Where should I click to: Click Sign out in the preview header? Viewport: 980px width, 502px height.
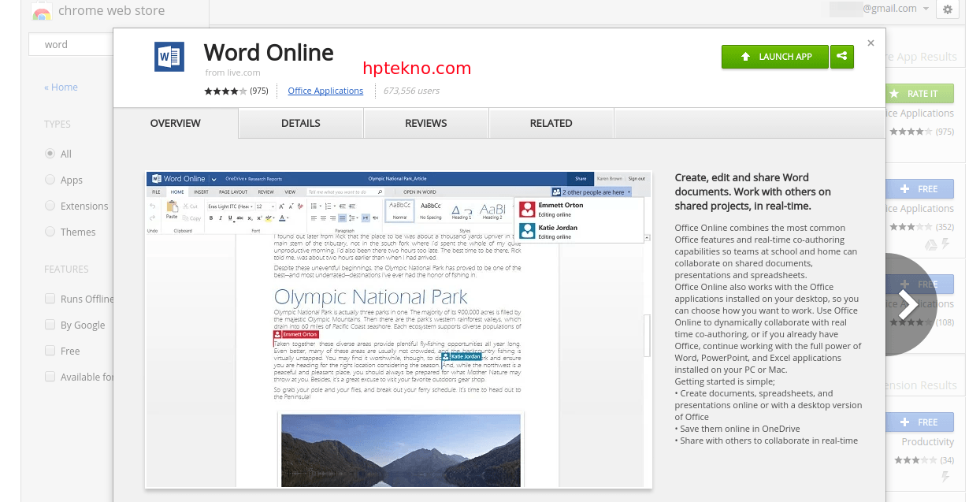tap(637, 179)
